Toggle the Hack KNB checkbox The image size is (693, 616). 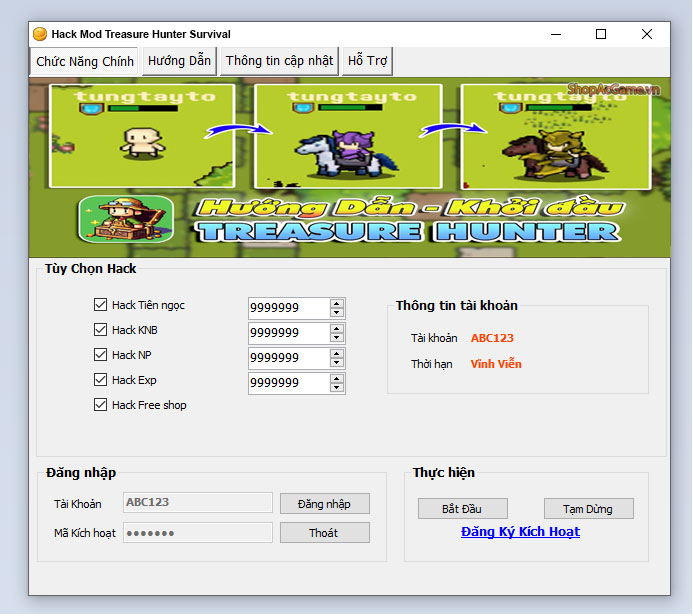(100, 330)
